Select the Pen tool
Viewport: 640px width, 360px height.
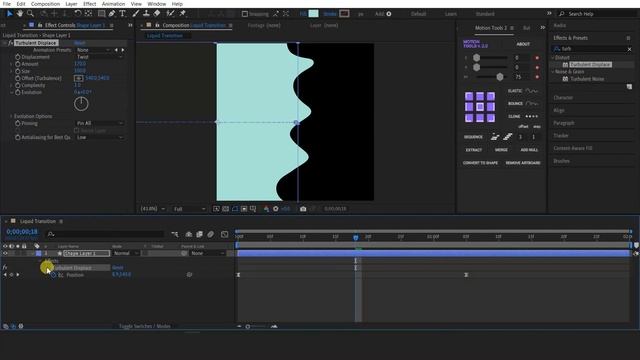click(112, 13)
